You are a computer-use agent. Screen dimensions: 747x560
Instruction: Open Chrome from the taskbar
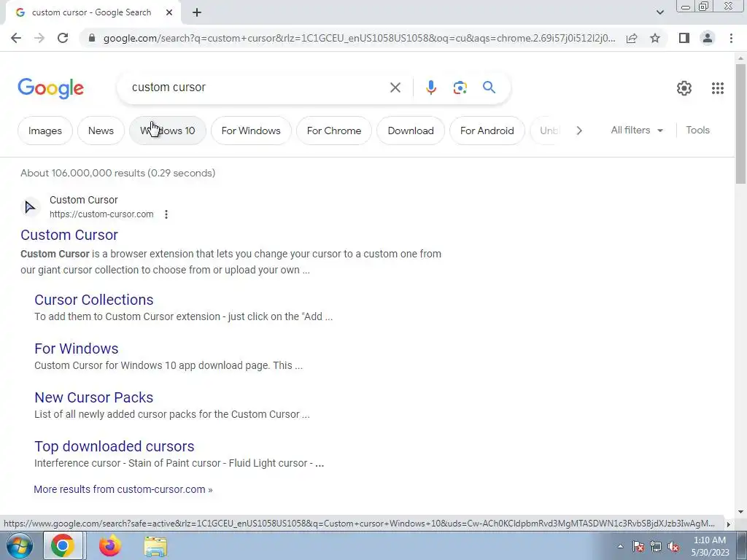[63, 545]
